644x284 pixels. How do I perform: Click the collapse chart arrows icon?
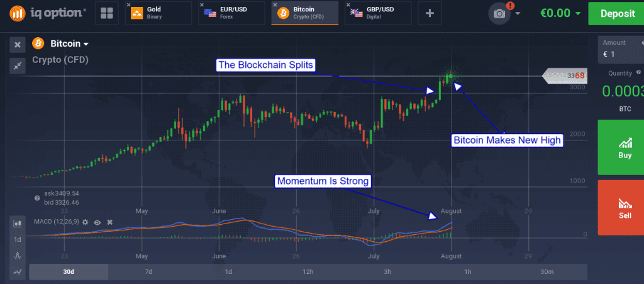pos(17,65)
